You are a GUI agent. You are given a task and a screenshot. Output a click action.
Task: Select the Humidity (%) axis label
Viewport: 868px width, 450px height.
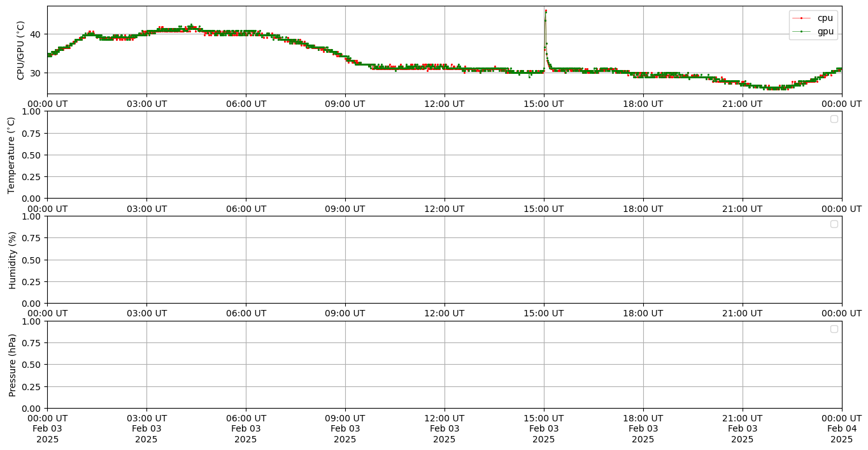coord(12,260)
